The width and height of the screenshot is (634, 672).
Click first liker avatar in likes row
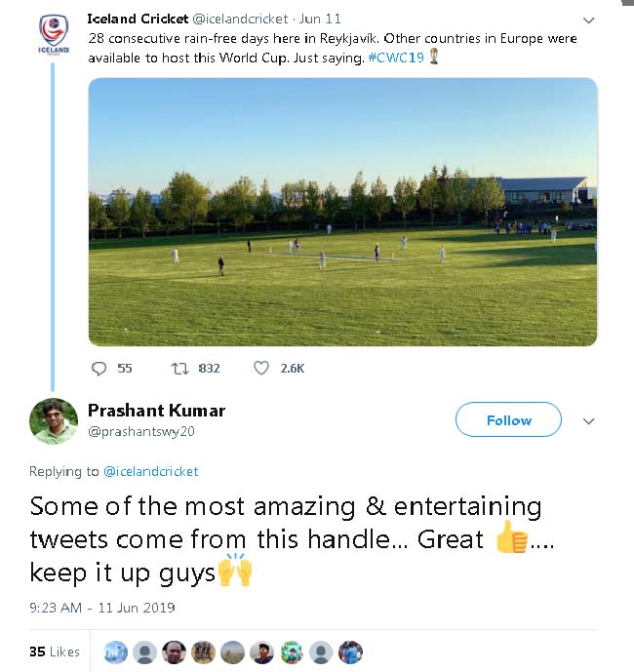(x=116, y=652)
